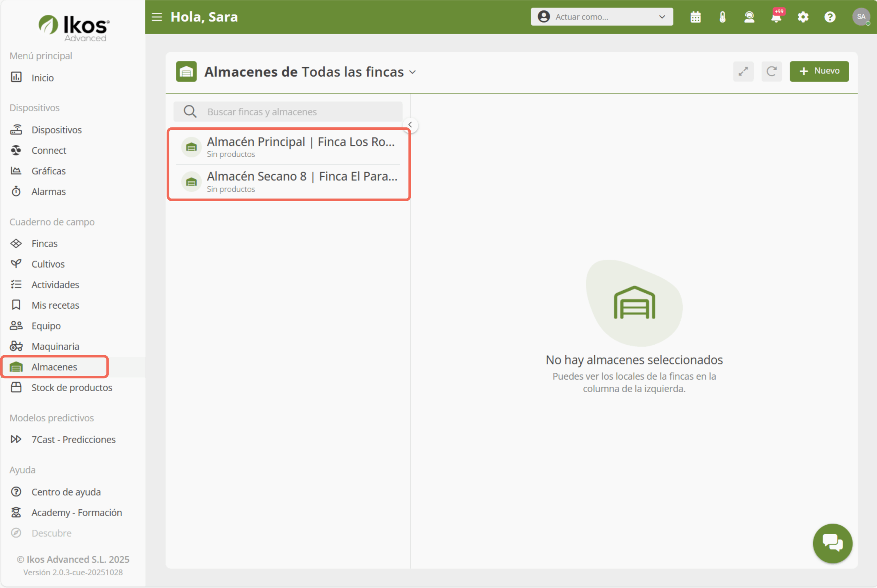The height and width of the screenshot is (588, 877).
Task: Navigate to the Fincas section
Action: (44, 243)
